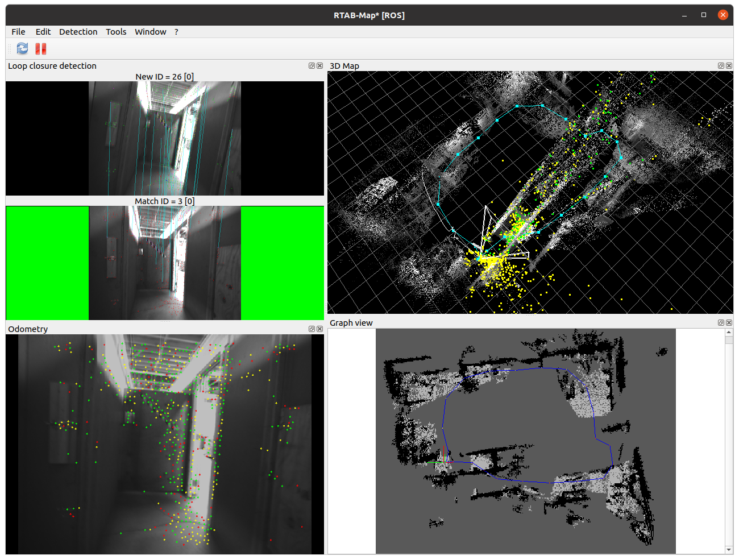739x560 pixels.
Task: Open the Tools menu
Action: pyautogui.click(x=116, y=32)
